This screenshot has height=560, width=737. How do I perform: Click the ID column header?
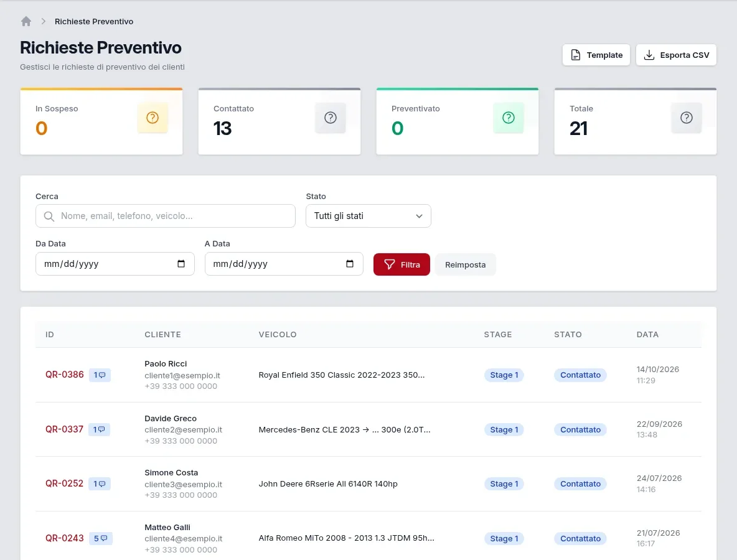(x=50, y=335)
